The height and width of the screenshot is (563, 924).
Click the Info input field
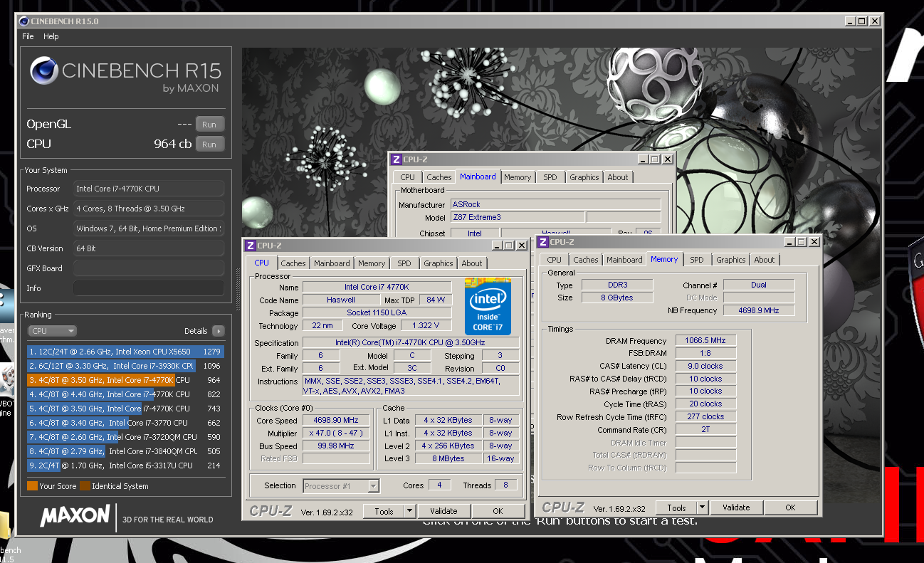(148, 288)
